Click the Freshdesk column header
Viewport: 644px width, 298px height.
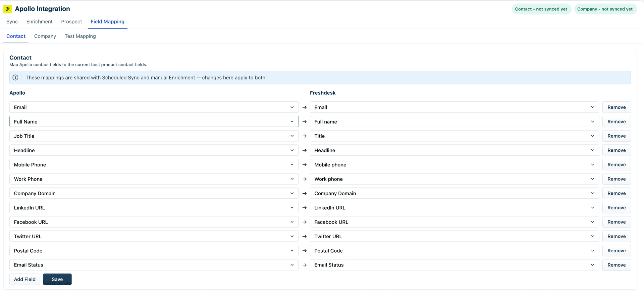pyautogui.click(x=323, y=93)
